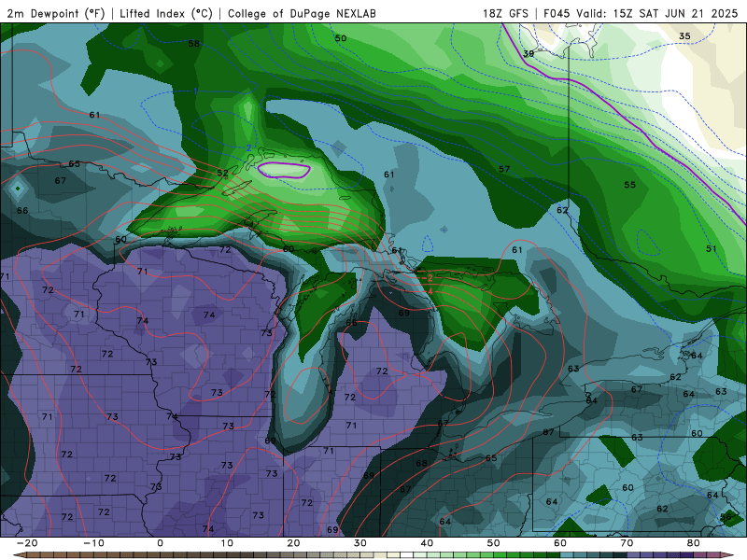The height and width of the screenshot is (560, 747).
Task: Click the 10 label on the color scale
Action: click(227, 543)
